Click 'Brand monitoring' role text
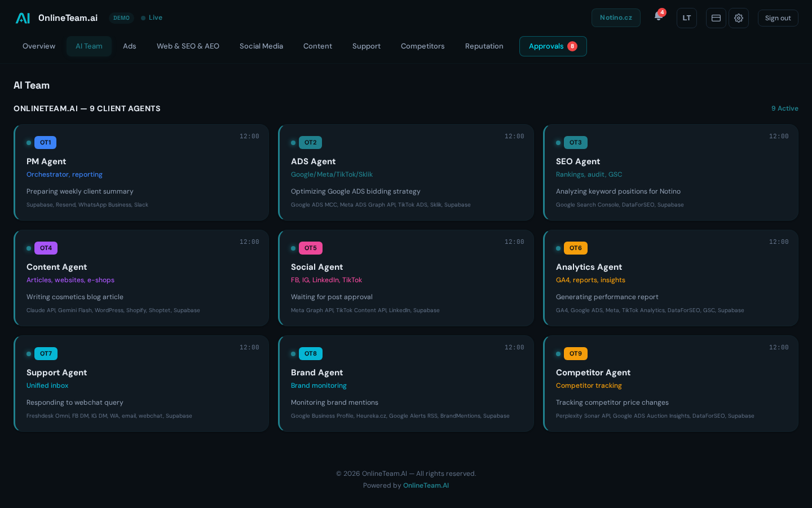 tap(319, 386)
